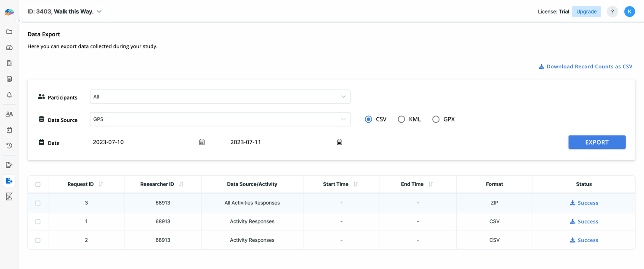Open the participants people icon in sidebar
Image resolution: width=644 pixels, height=269 pixels.
click(9, 113)
